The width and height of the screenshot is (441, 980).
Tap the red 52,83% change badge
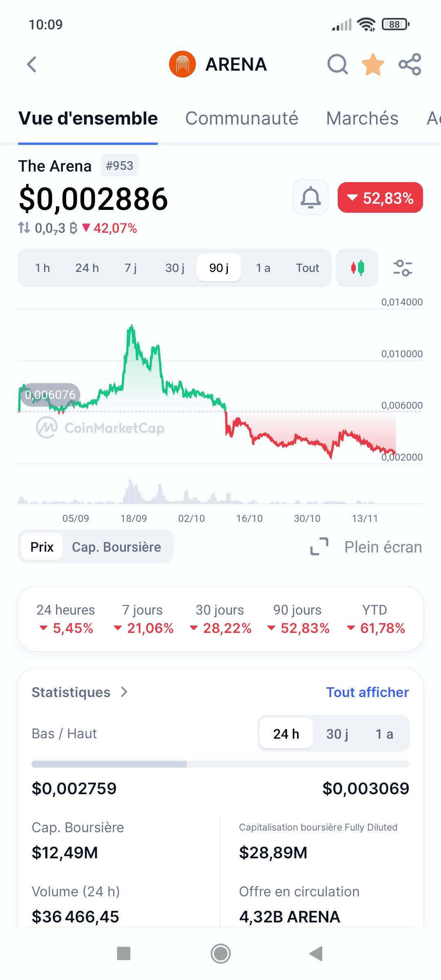tap(380, 198)
